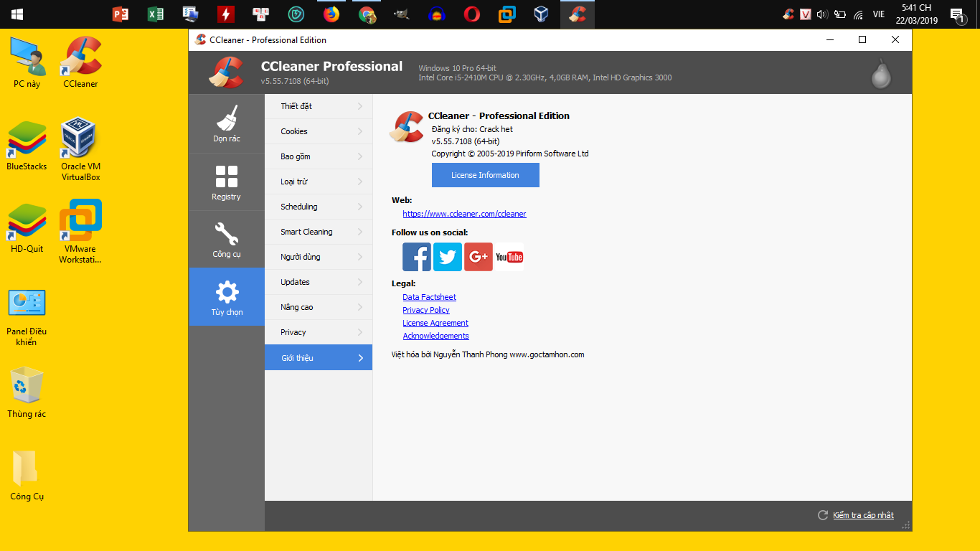Open the Privacy Policy link
980x551 pixels.
click(426, 310)
